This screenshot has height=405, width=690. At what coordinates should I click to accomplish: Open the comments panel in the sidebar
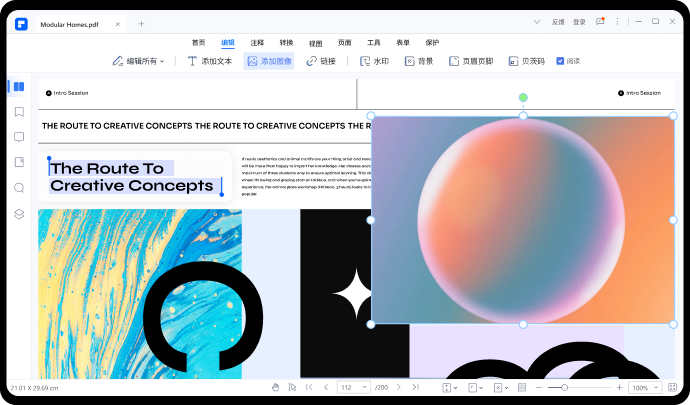tap(19, 137)
